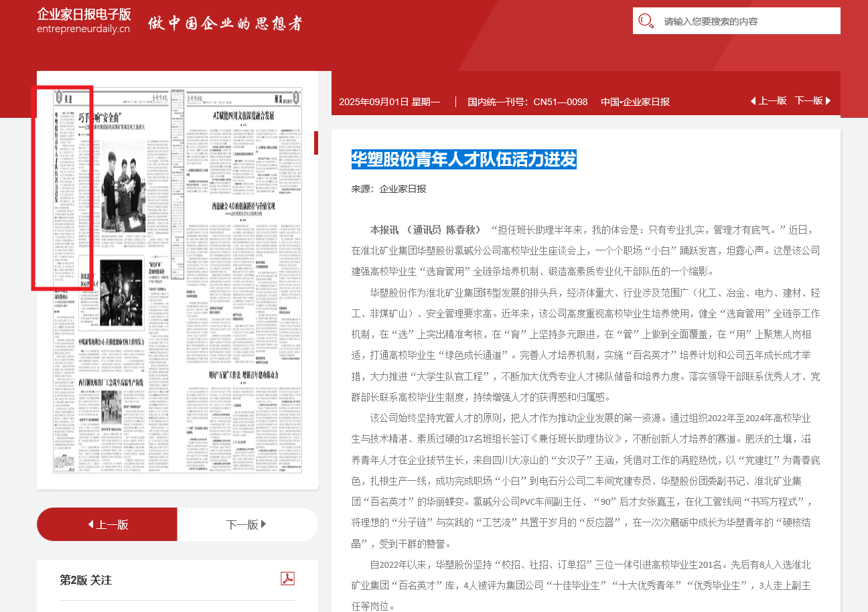Go to 下一版 in the date header bar
Viewport: 868px width, 612px height.
click(x=812, y=101)
